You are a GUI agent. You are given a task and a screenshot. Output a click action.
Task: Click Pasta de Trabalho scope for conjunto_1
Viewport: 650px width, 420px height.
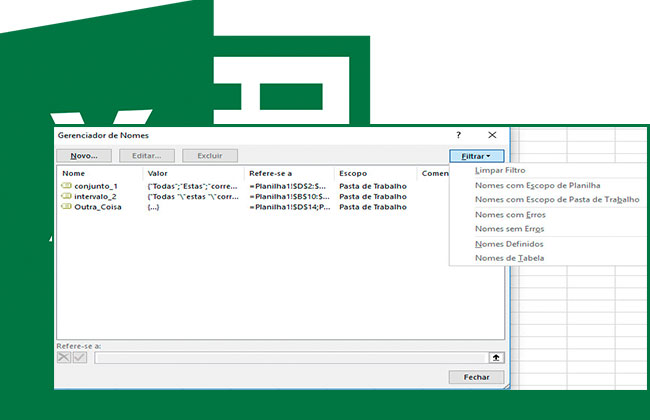click(373, 186)
